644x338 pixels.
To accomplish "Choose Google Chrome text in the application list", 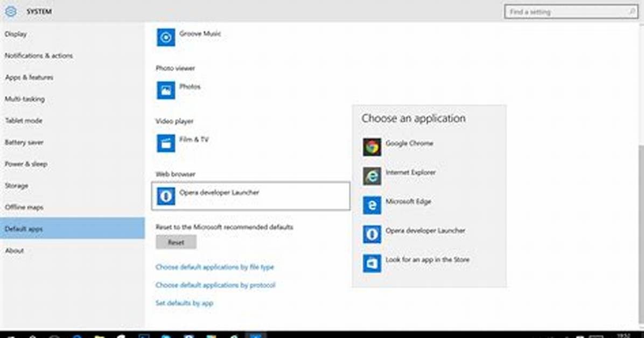I will (x=409, y=143).
